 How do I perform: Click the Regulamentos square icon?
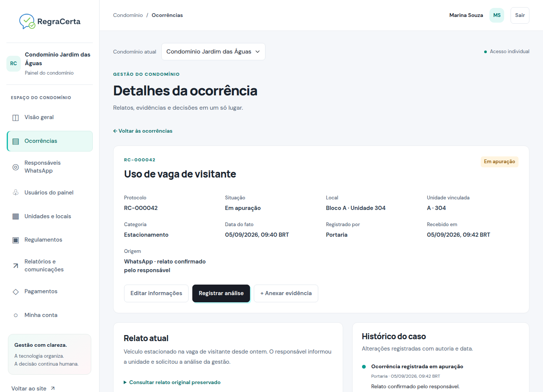tap(15, 240)
